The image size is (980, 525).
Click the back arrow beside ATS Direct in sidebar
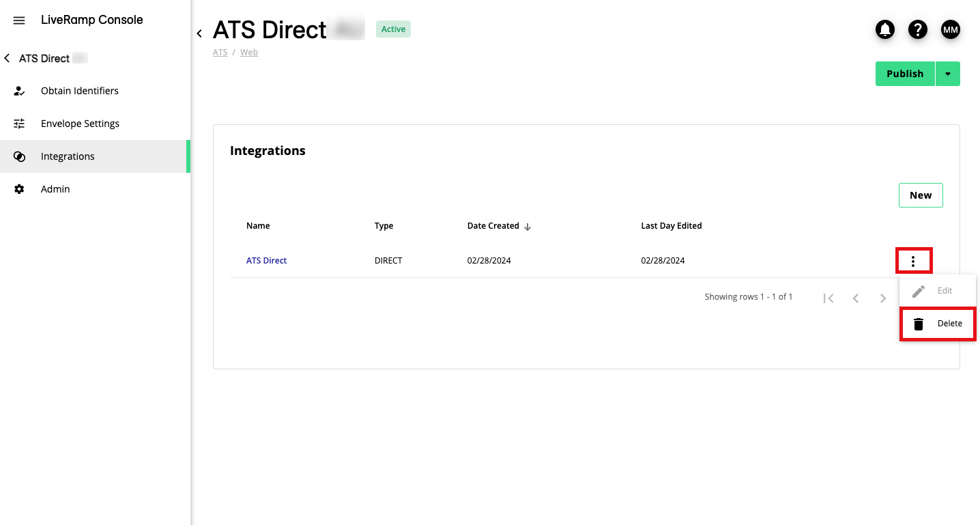pyautogui.click(x=7, y=59)
